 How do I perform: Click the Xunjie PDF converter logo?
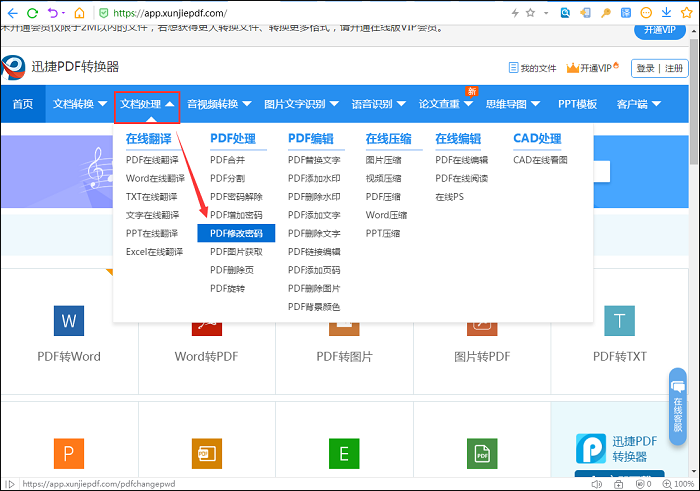(x=13, y=67)
